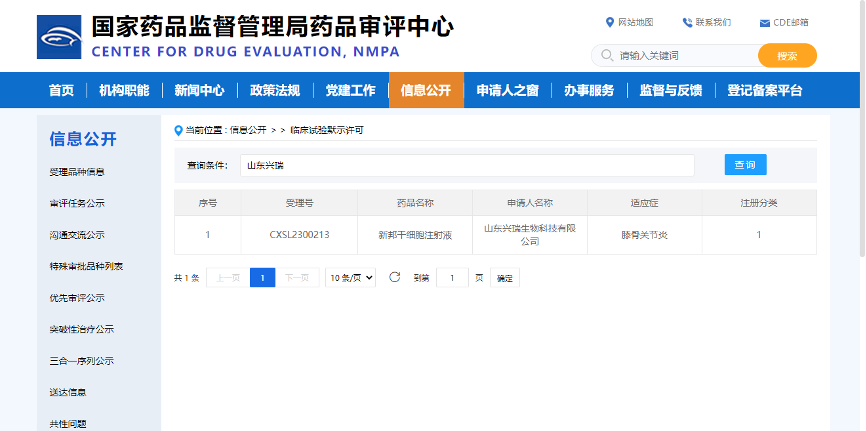Click acceptance number CXSL2300213
Viewport: 866px width, 431px height.
pyautogui.click(x=299, y=235)
